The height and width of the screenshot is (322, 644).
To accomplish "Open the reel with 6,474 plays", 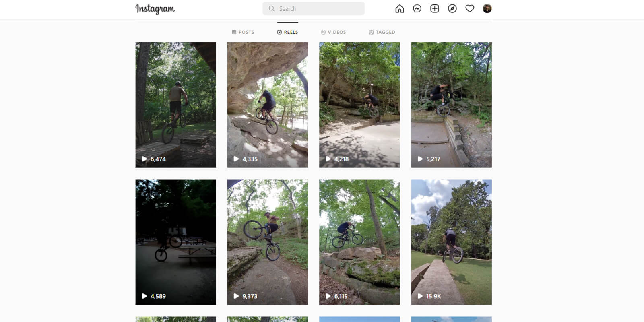I will pyautogui.click(x=175, y=105).
